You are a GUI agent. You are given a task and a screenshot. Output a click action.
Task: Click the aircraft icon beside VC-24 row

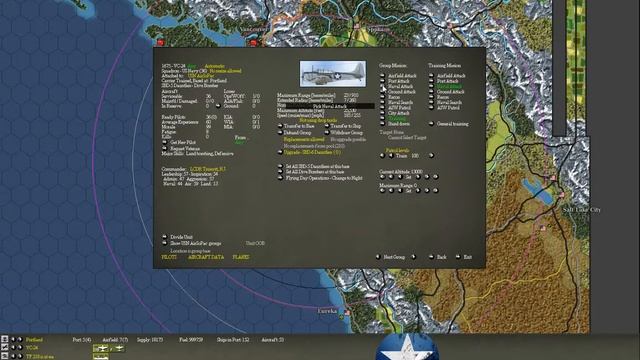(x=4, y=347)
